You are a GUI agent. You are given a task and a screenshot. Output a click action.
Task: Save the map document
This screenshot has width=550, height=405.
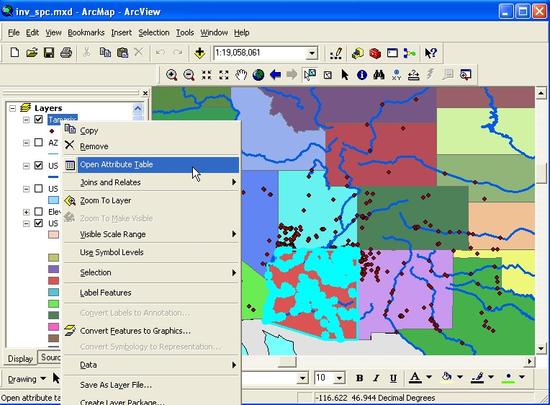tap(49, 53)
